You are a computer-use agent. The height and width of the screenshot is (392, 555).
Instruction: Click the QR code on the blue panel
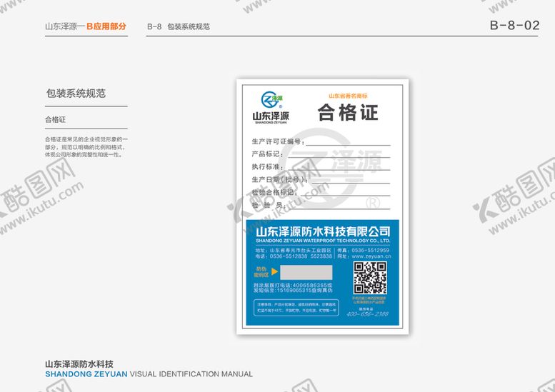click(370, 278)
